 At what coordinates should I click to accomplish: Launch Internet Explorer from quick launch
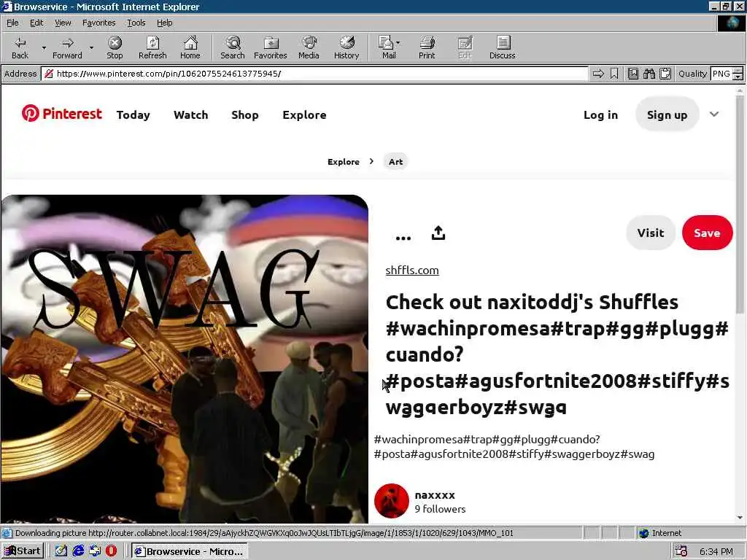click(x=78, y=551)
